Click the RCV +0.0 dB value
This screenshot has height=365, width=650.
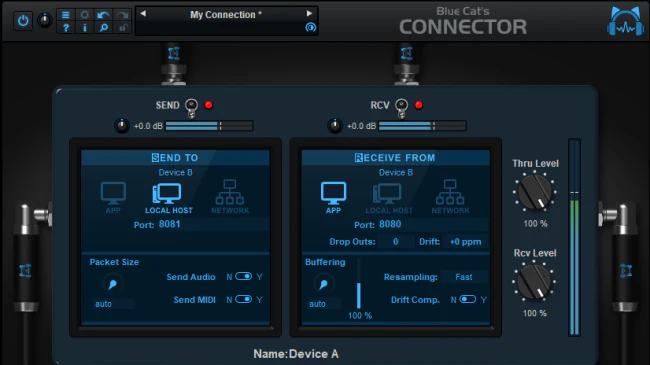coord(361,126)
